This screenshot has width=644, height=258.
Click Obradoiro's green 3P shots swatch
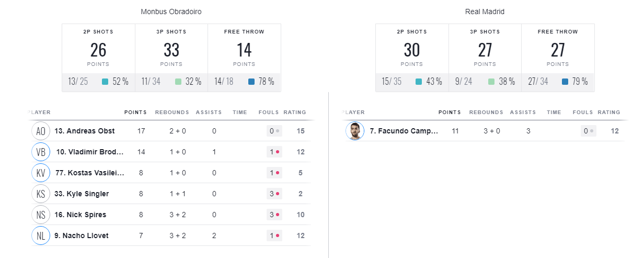[178, 82]
